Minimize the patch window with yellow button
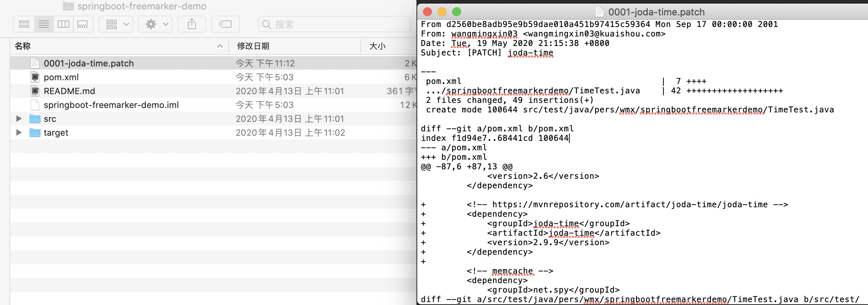This screenshot has width=868, height=305. pyautogui.click(x=442, y=12)
